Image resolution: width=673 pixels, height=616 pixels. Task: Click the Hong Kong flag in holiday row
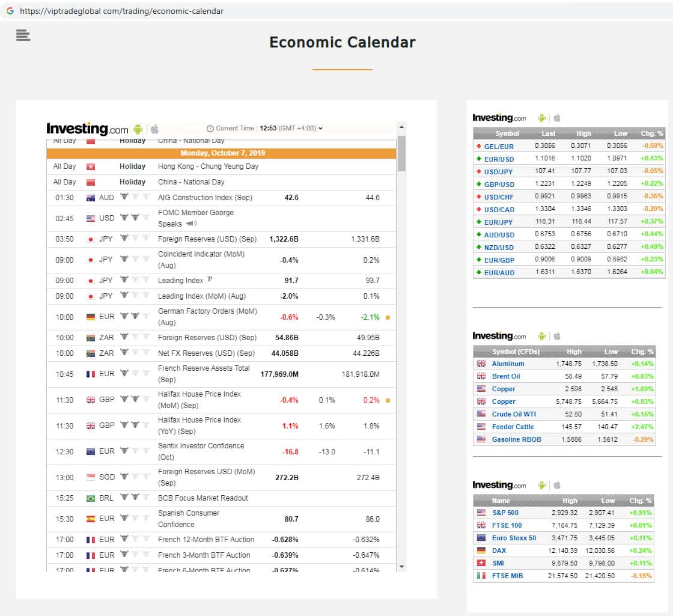(x=91, y=166)
